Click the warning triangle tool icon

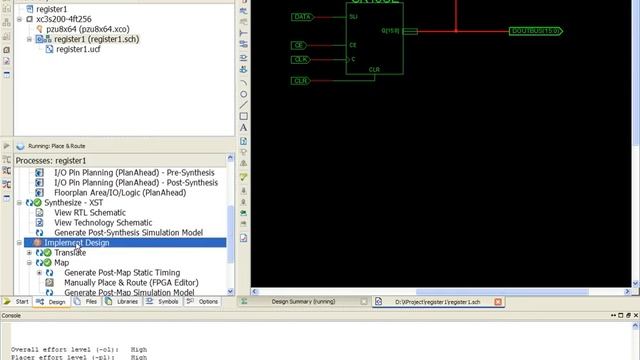click(244, 163)
